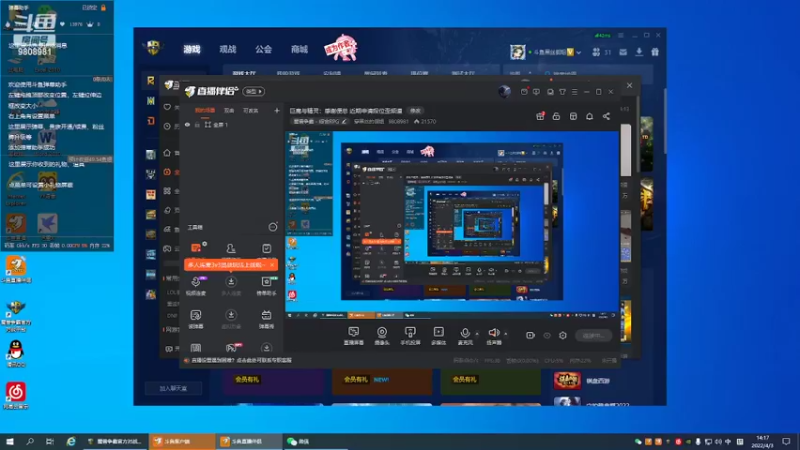Click the user avatar in game platform header
The width and height of the screenshot is (800, 450).
517,52
